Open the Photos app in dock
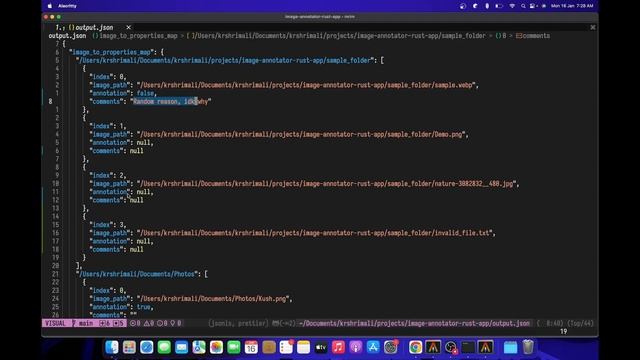The image size is (640, 360). point(216,347)
